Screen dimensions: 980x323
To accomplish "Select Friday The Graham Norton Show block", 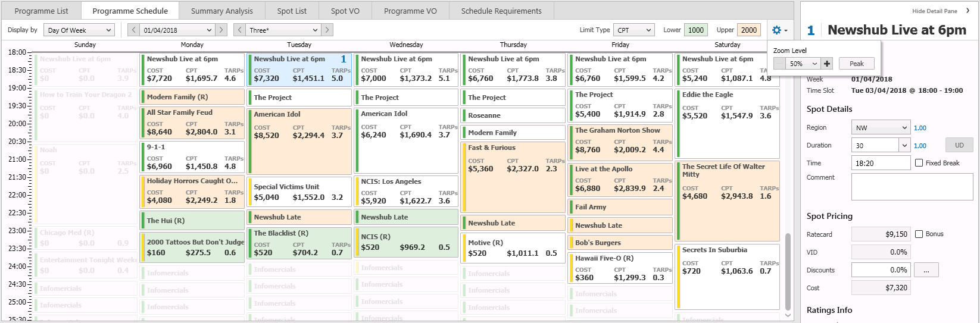I will (620, 142).
